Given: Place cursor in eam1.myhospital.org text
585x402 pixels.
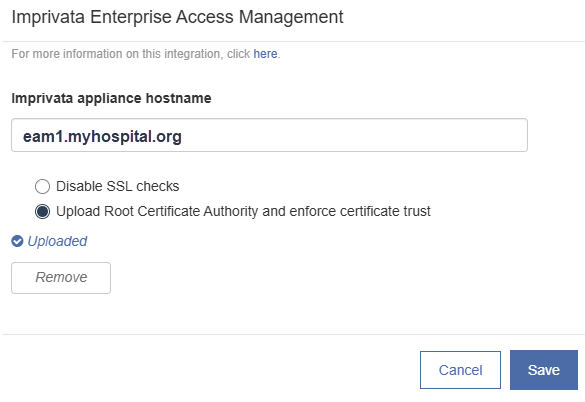Looking at the screenshot, I should click(102, 137).
